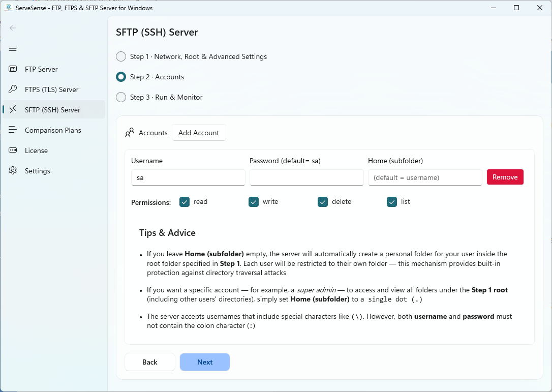Click the Tips & Advice heading
552x392 pixels.
[167, 233]
